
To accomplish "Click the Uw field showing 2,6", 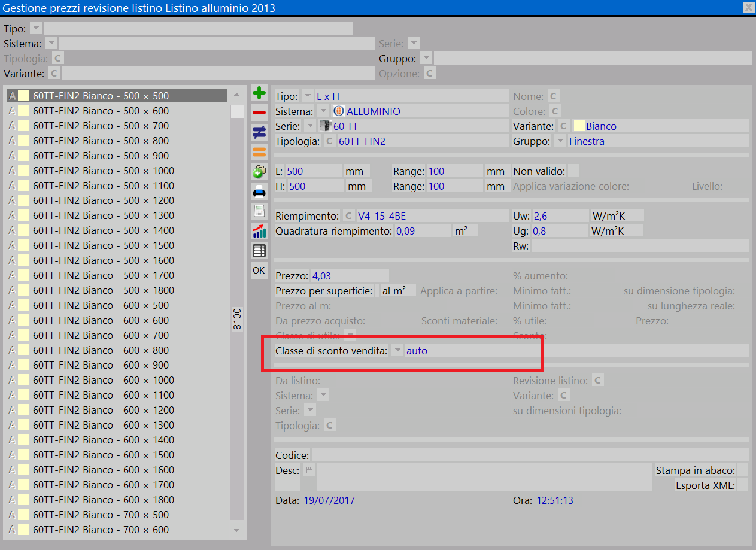I will tap(560, 216).
